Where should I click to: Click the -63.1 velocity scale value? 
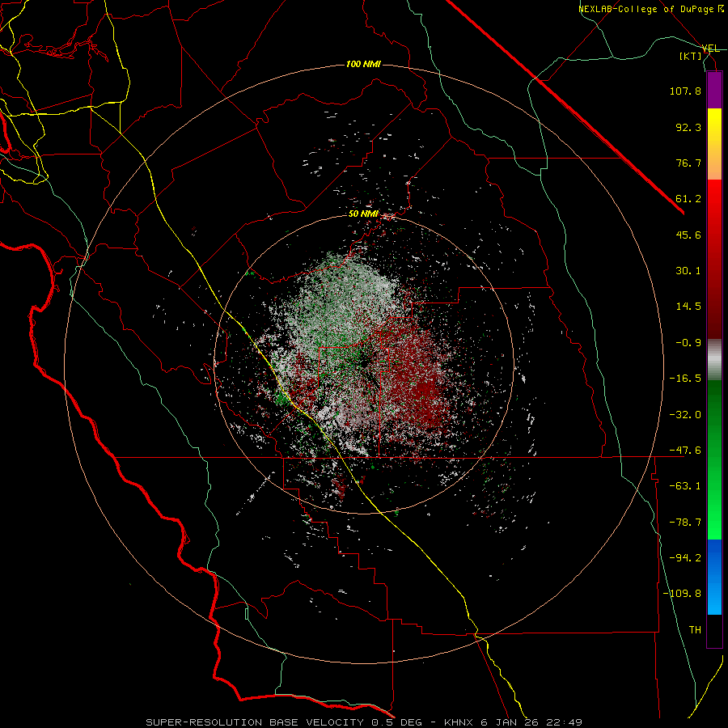click(x=685, y=486)
